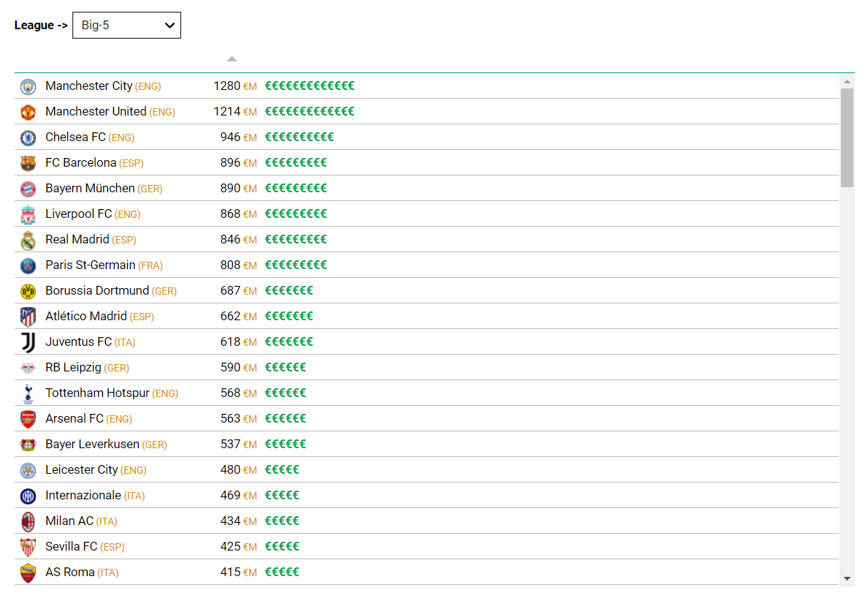Click the RB Leipzig club crest
This screenshot has width=868, height=601.
point(28,368)
